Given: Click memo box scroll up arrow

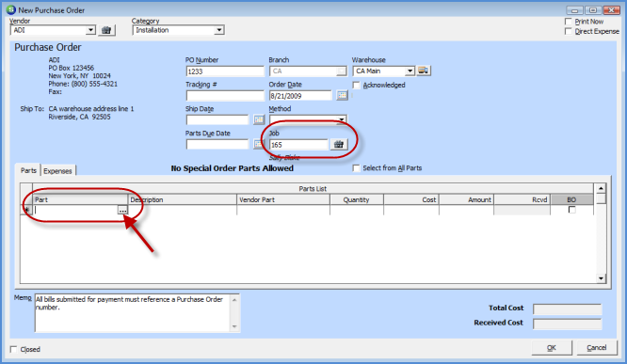Looking at the screenshot, I should pyautogui.click(x=234, y=300).
